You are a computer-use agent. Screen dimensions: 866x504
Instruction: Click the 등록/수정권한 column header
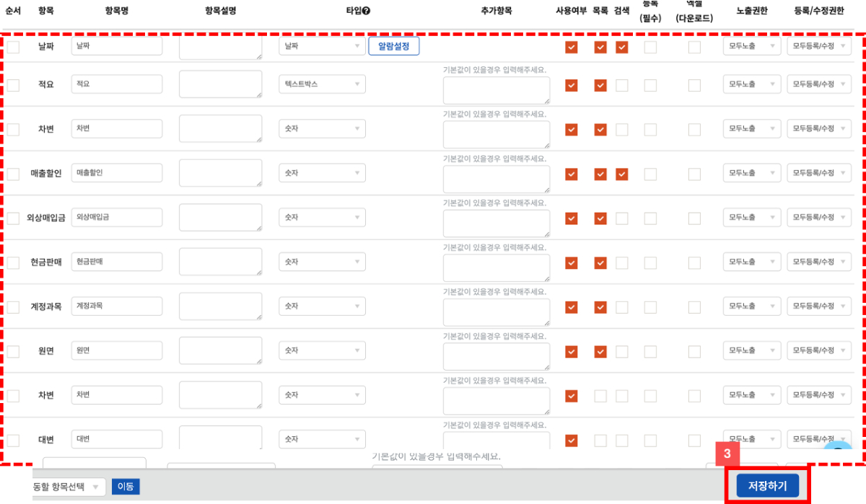pyautogui.click(x=818, y=11)
